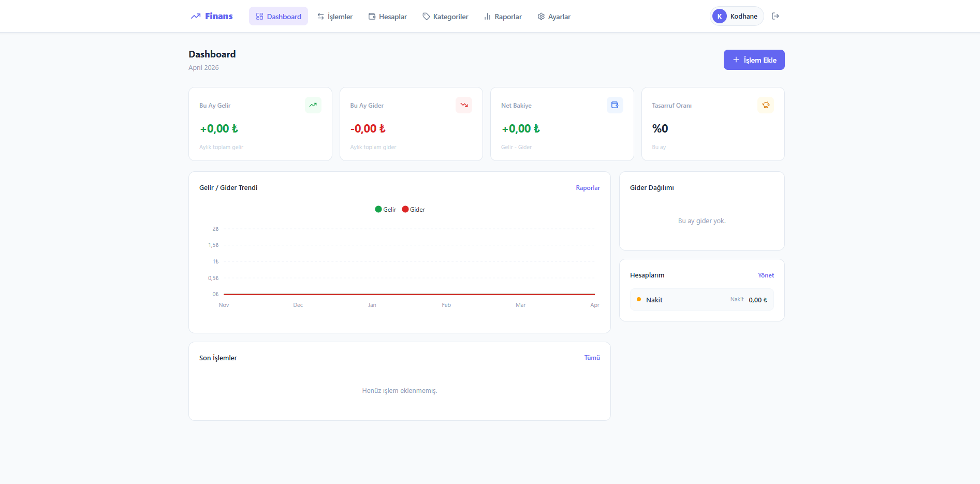Click the logout arrow icon
Viewport: 980px width, 484px height.
click(x=776, y=16)
